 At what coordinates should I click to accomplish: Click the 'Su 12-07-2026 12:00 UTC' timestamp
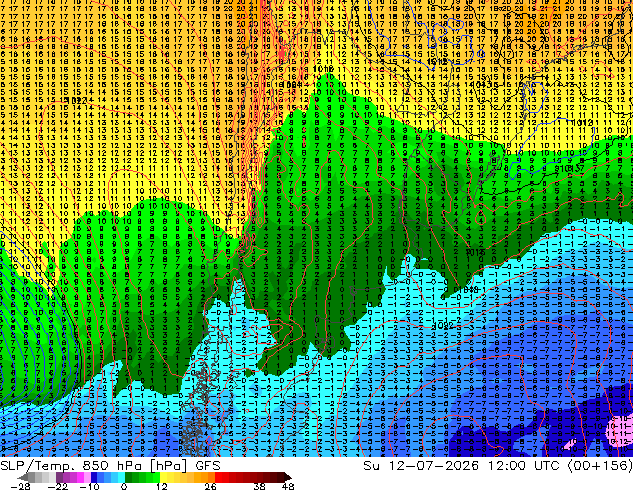pos(463,466)
